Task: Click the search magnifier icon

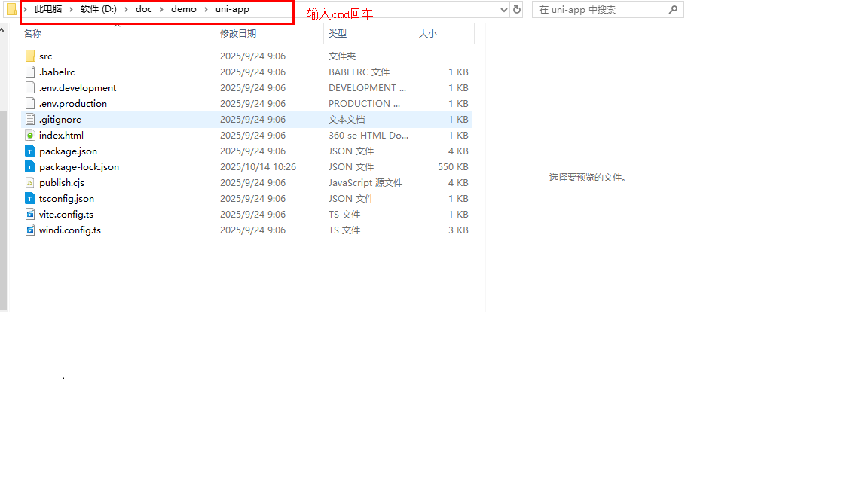Action: point(673,10)
